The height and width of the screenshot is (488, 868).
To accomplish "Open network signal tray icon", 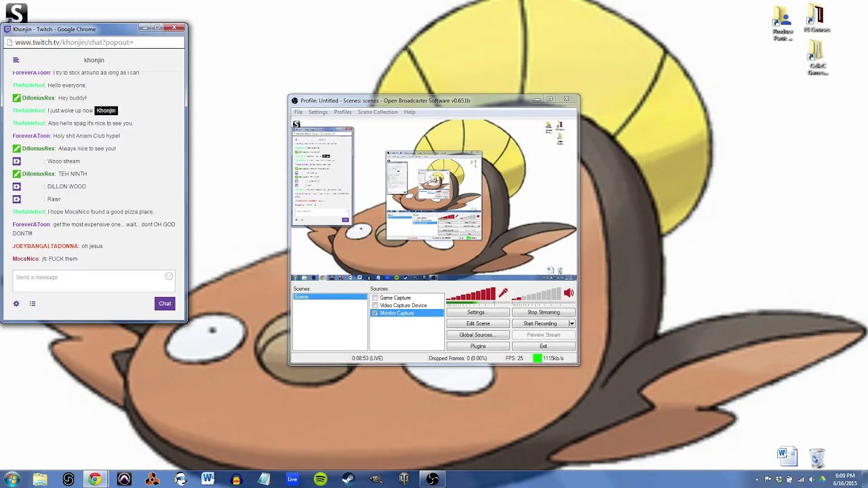I will [x=802, y=479].
